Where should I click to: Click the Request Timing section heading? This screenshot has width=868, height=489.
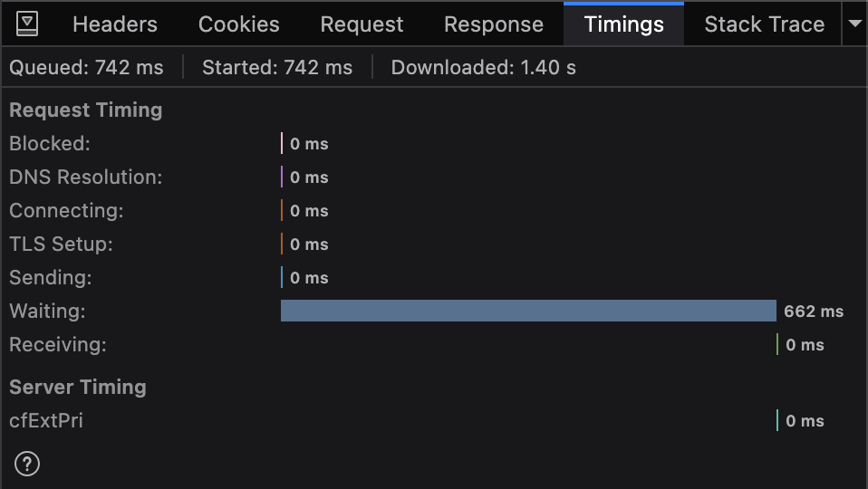(86, 110)
